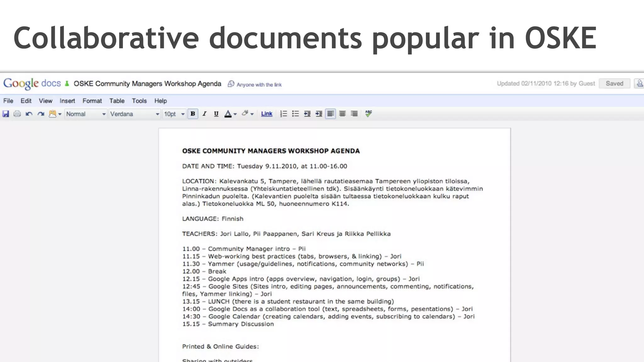This screenshot has height=362, width=644.
Task: Open the Tools menu
Action: [139, 101]
